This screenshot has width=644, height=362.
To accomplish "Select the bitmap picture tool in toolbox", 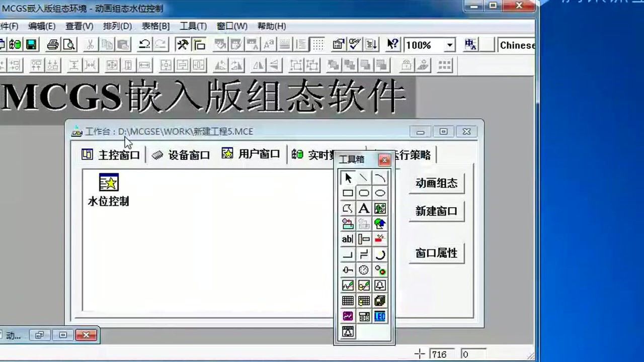I will click(380, 209).
